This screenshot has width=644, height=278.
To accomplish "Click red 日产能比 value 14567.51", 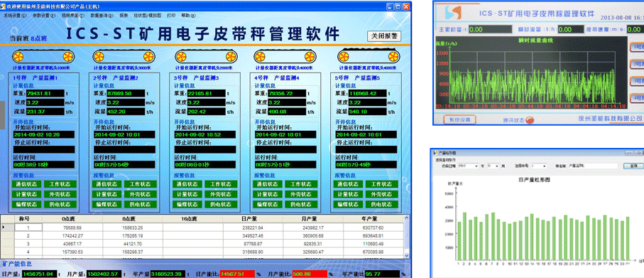I will [x=237, y=274].
